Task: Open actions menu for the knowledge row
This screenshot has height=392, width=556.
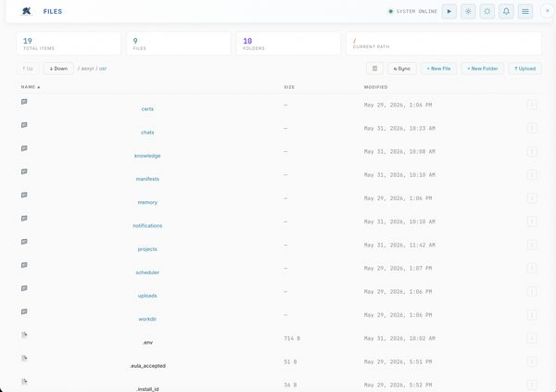Action: [532, 151]
